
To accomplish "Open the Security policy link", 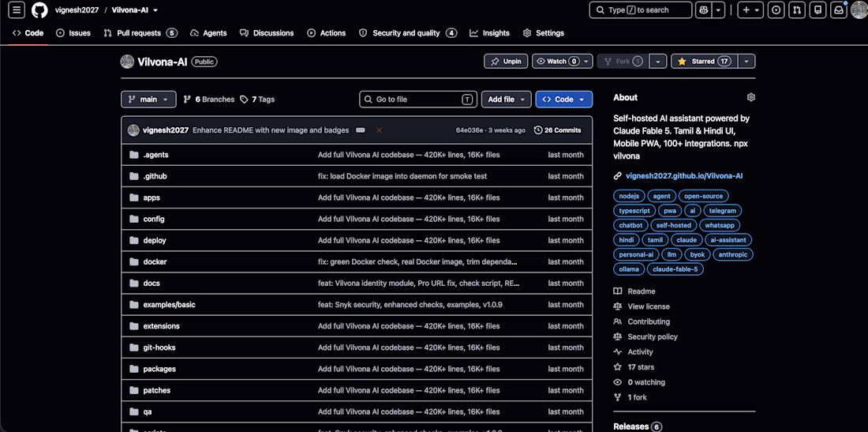I will [652, 336].
